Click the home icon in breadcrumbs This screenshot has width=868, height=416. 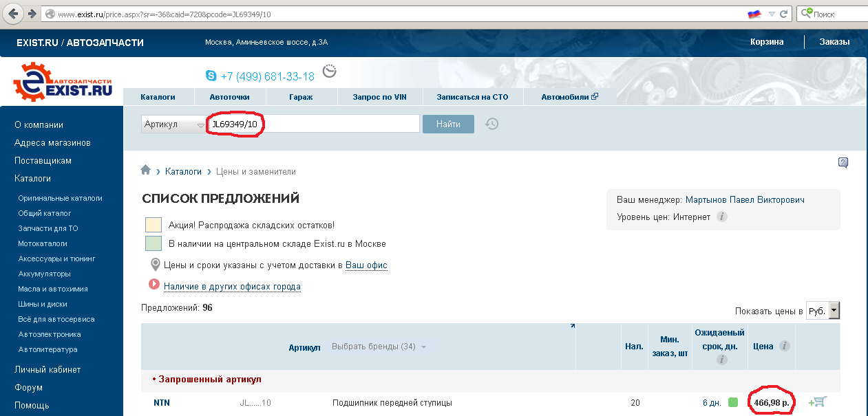pos(146,171)
